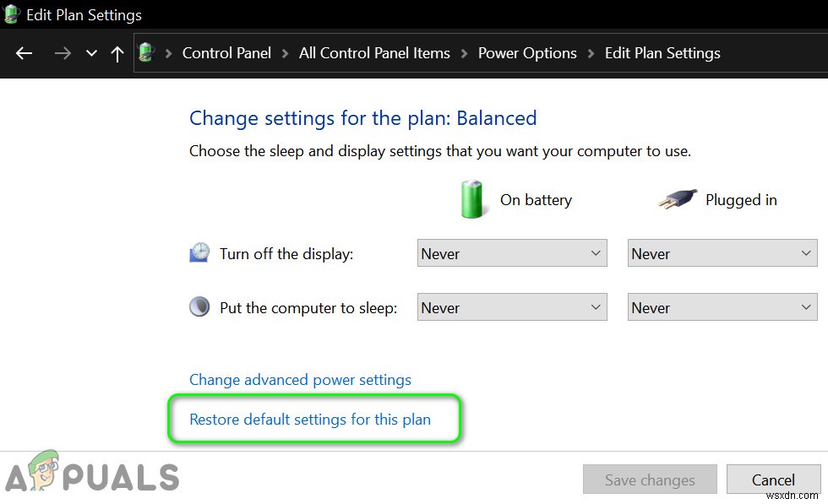Click the Save changes button
Viewport: 828px width, 504px height.
[x=650, y=480]
